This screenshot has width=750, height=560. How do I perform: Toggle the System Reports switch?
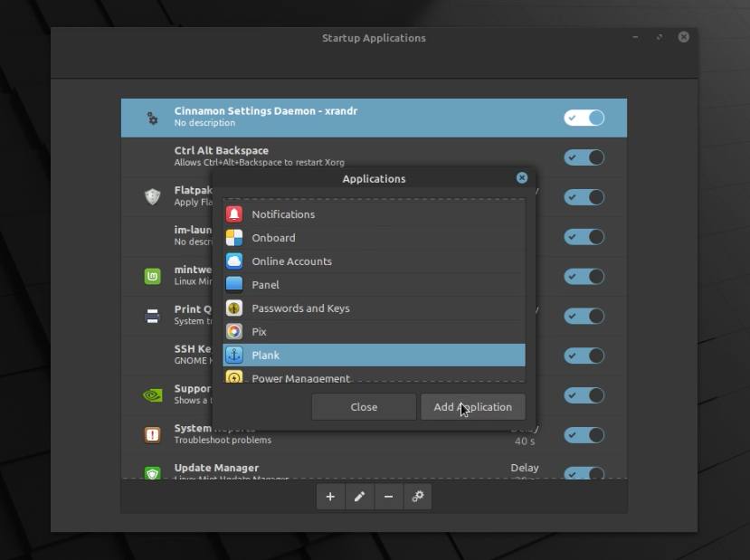click(584, 435)
